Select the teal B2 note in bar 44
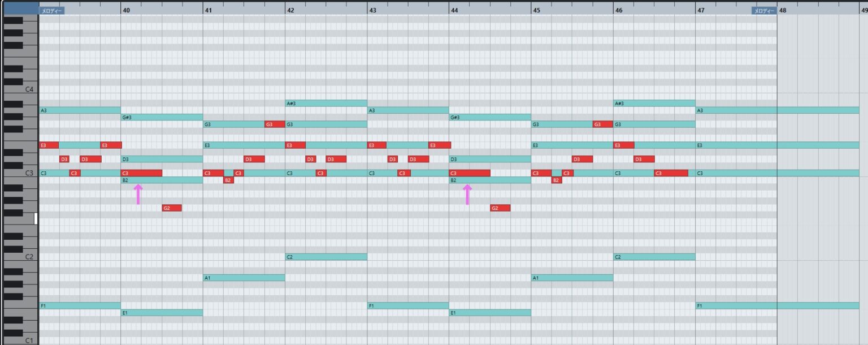868x345 pixels. [490, 180]
